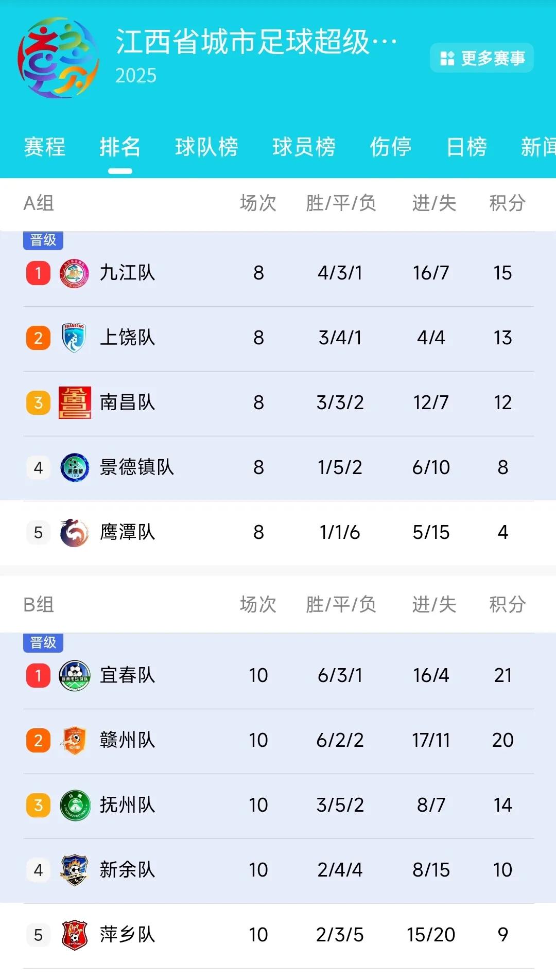The height and width of the screenshot is (980, 556).
Task: Open the 九江队 team badge
Action: point(74,273)
